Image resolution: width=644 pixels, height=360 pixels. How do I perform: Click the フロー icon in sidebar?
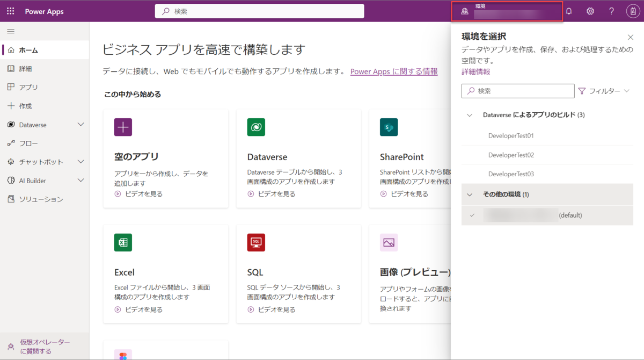click(11, 143)
